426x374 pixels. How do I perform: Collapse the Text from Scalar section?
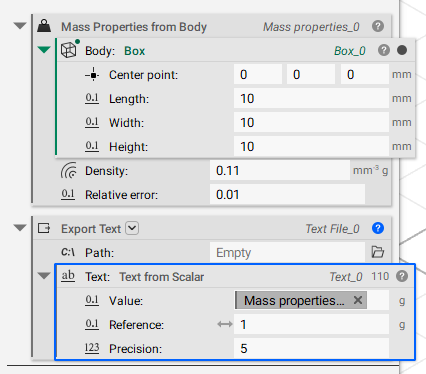click(x=44, y=276)
